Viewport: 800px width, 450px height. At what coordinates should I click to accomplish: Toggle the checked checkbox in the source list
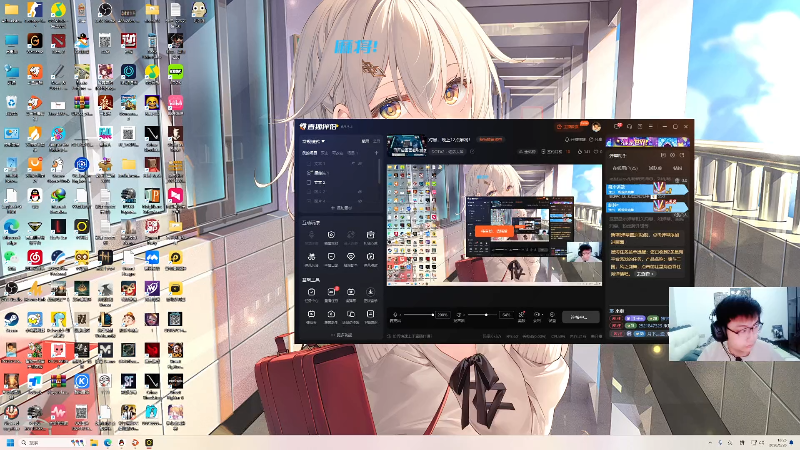click(309, 173)
